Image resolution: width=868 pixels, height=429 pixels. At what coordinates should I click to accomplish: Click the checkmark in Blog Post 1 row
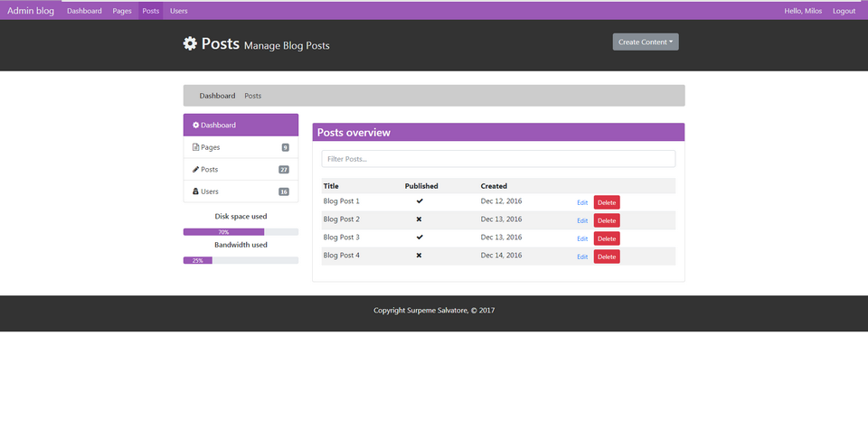420,201
